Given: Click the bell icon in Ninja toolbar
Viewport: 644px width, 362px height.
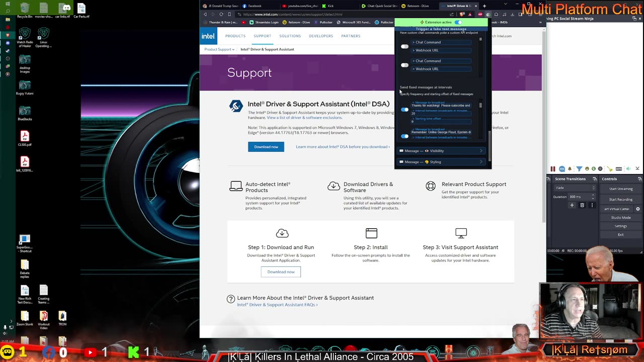Looking at the screenshot, I should pos(571,169).
